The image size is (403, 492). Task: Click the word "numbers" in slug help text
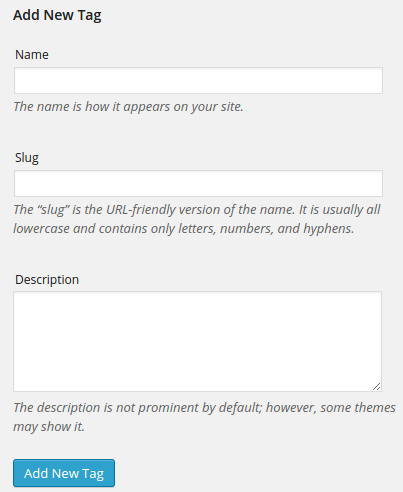click(x=247, y=229)
